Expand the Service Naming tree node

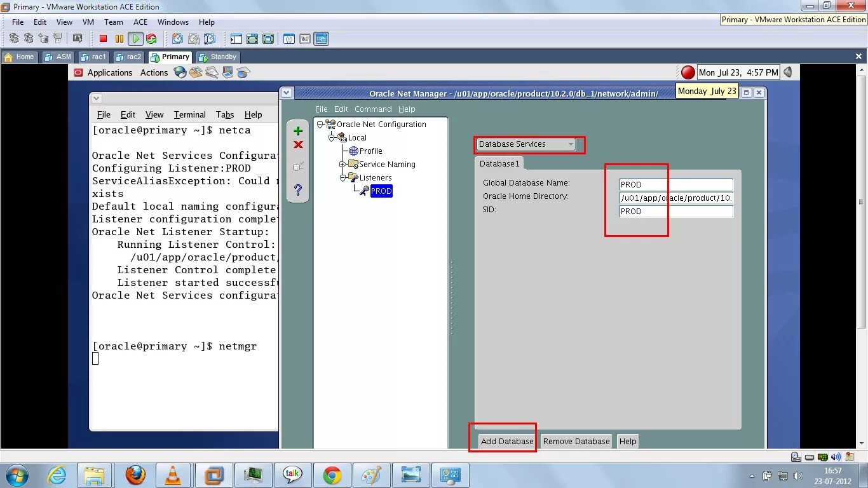point(342,165)
